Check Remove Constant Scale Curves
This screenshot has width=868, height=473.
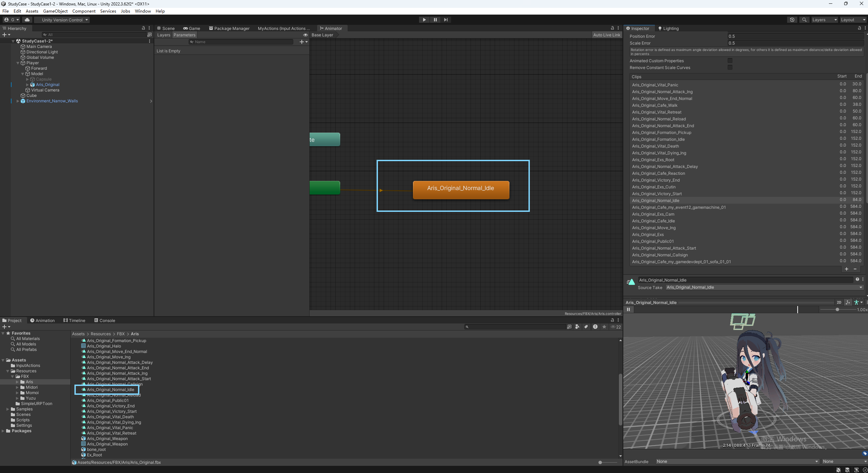pyautogui.click(x=730, y=67)
